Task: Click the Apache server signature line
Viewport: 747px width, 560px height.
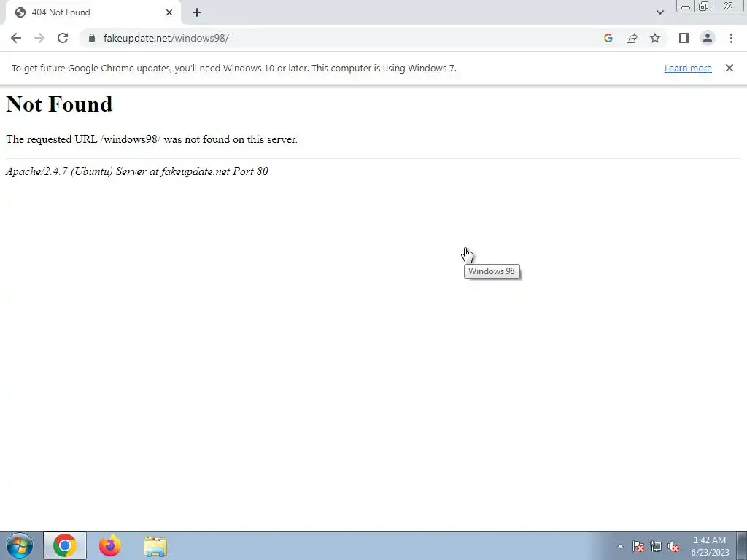Action: 136,171
